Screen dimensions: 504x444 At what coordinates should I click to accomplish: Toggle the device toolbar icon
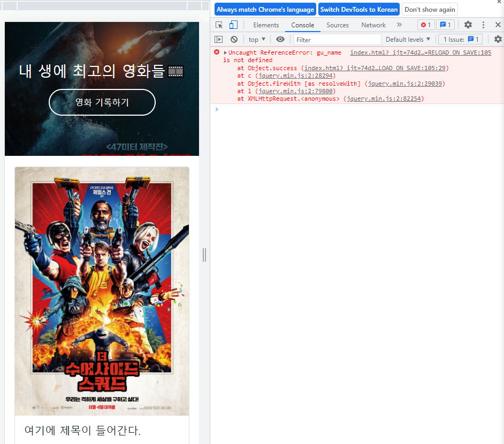point(233,25)
